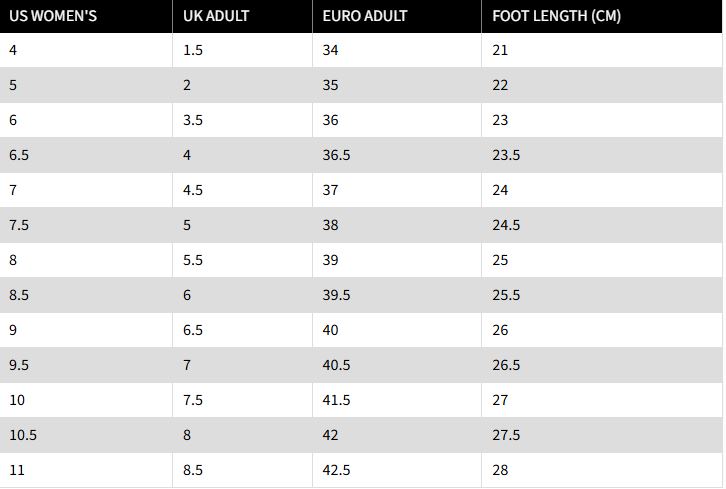
Task: Select US women's size 6.5 cell
Action: 20,155
